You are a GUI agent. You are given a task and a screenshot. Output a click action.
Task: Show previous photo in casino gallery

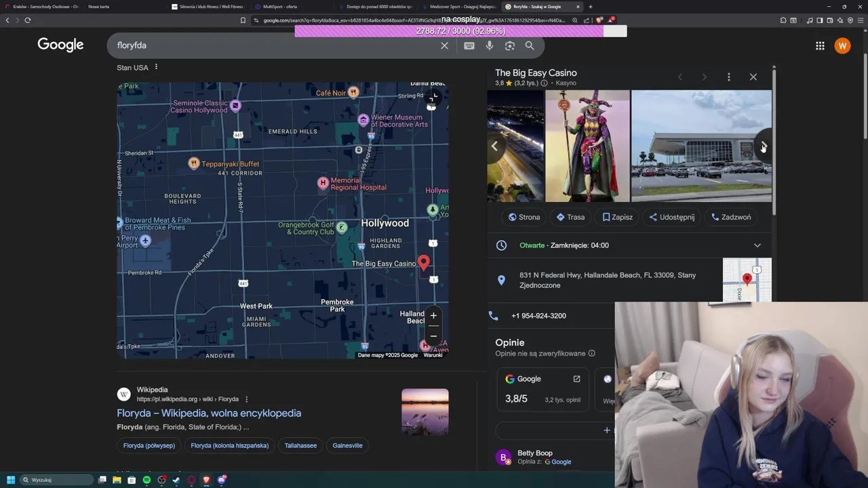(494, 146)
